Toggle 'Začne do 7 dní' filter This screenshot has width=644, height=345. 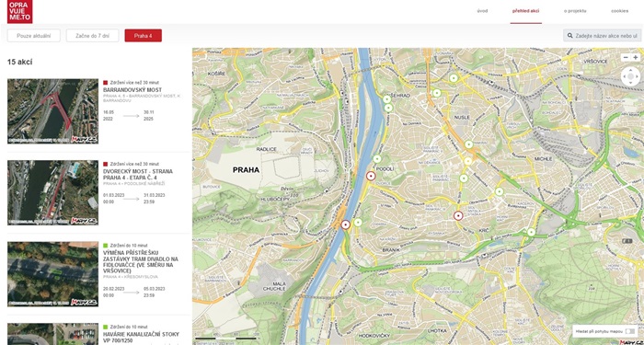coord(92,36)
